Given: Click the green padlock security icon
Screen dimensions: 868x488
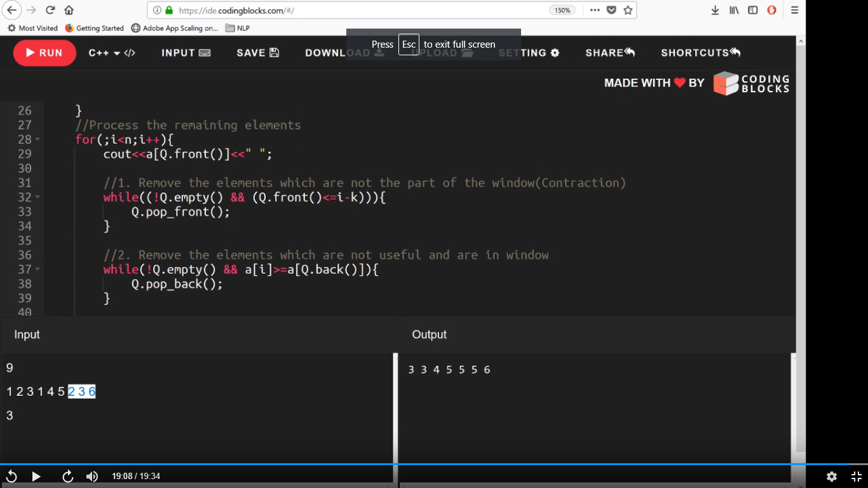Looking at the screenshot, I should tap(169, 10).
